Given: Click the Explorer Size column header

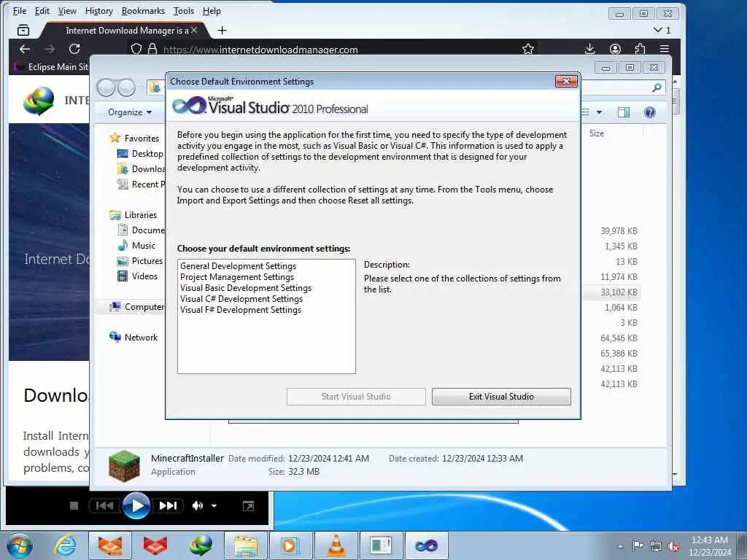Looking at the screenshot, I should point(597,133).
